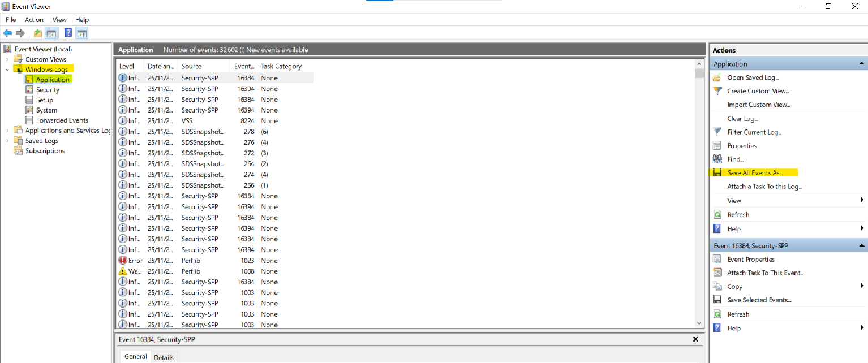This screenshot has height=363, width=868.
Task: Toggle the Show/Hide Console Tree toolbar icon
Action: click(51, 33)
